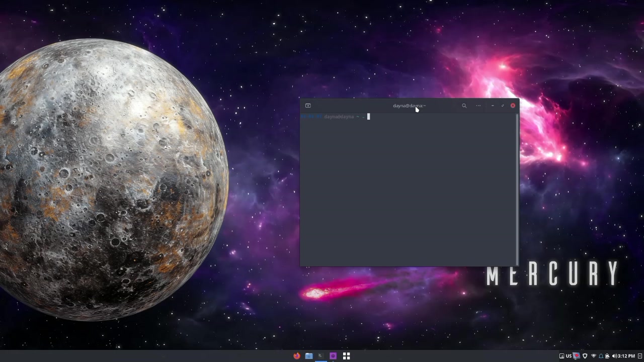Open the application grid launcher
This screenshot has width=644, height=362.
pos(346,356)
